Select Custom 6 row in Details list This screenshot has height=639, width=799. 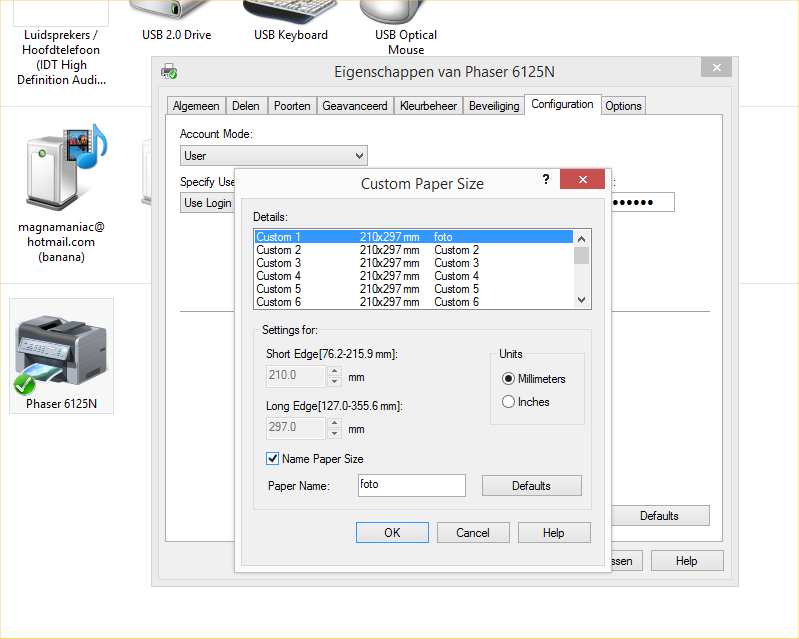[x=414, y=302]
